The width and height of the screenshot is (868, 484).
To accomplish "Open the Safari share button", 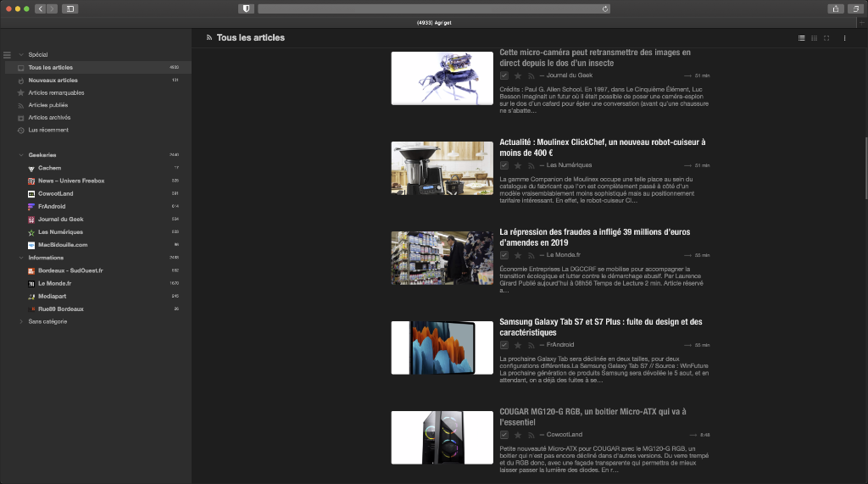I will pyautogui.click(x=836, y=8).
